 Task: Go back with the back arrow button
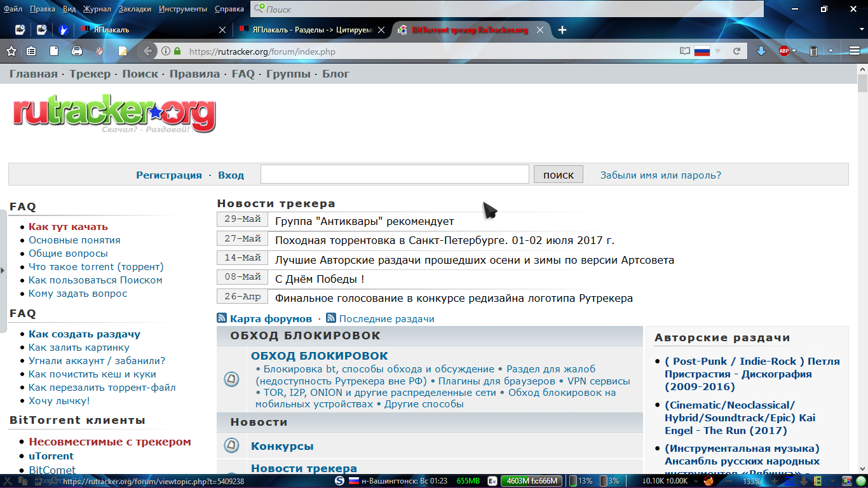coord(147,51)
